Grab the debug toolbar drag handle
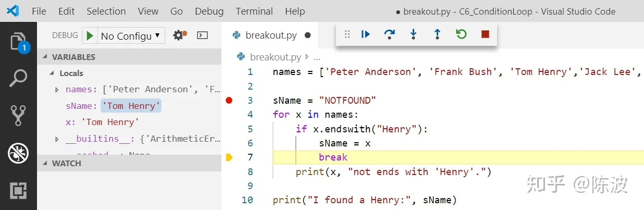This screenshot has height=210, width=644. (x=347, y=34)
